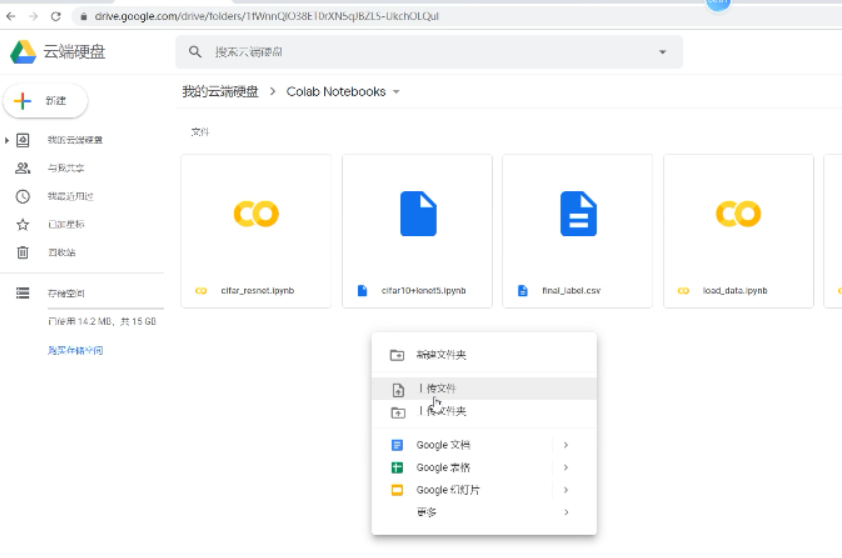Focus the Drive search input field

[429, 52]
